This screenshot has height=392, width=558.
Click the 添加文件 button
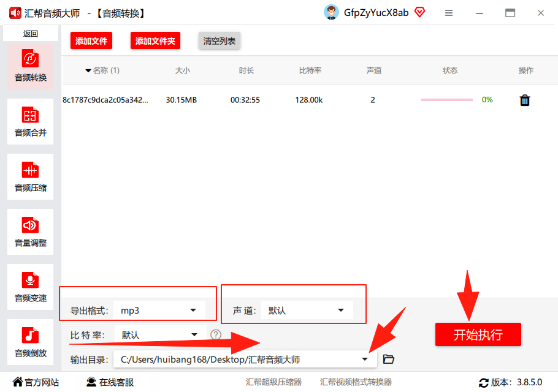click(x=91, y=41)
